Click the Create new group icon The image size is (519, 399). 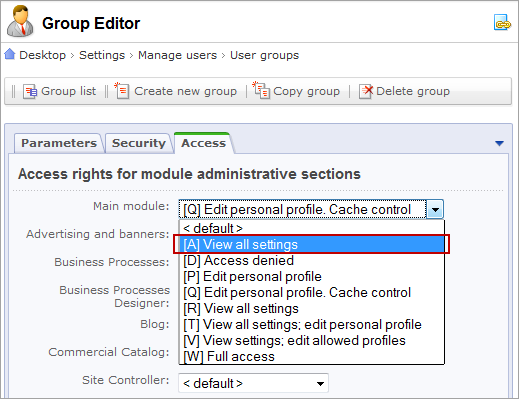(122, 91)
